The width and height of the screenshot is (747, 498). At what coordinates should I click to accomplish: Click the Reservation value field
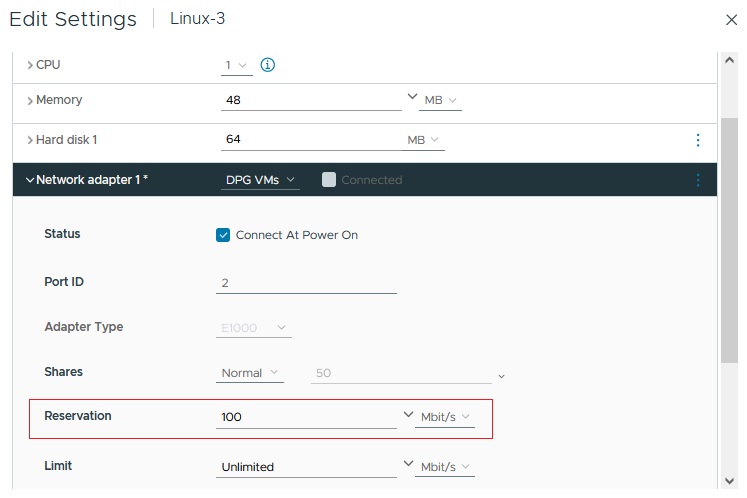tap(306, 417)
